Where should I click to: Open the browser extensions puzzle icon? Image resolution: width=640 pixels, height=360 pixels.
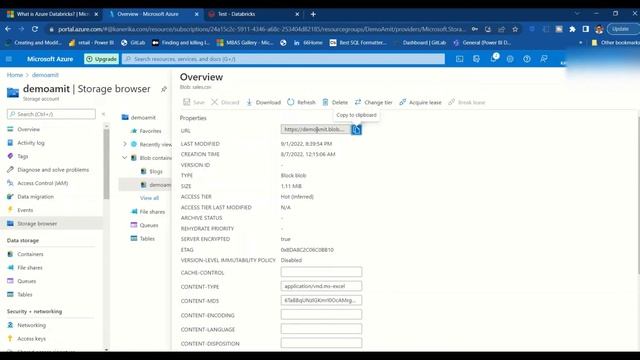(x=572, y=29)
